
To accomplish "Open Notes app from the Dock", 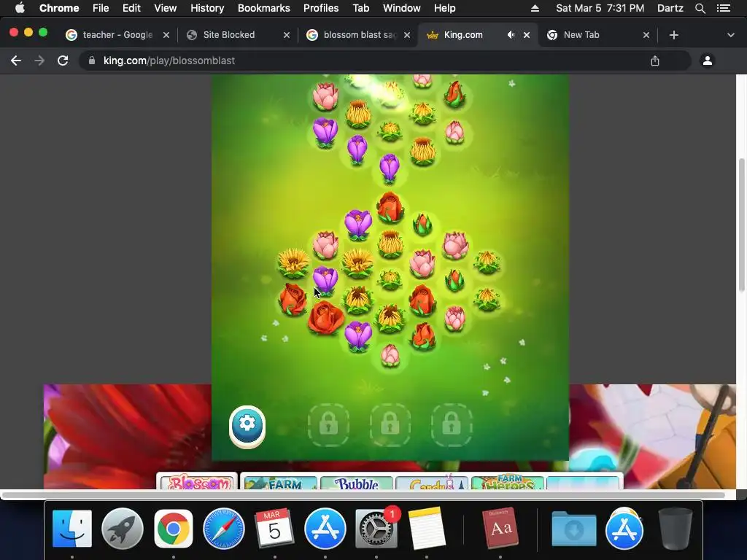I will click(x=427, y=529).
